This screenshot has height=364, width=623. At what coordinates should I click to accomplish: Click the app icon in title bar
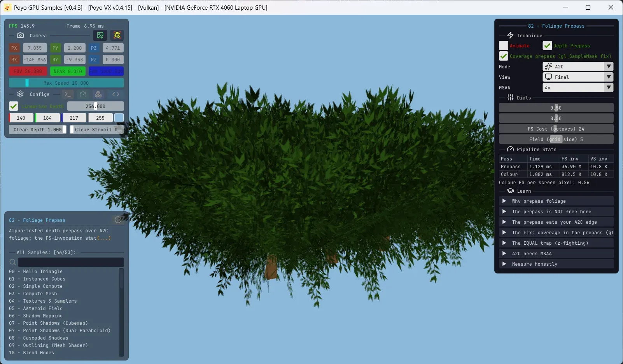[7, 7]
